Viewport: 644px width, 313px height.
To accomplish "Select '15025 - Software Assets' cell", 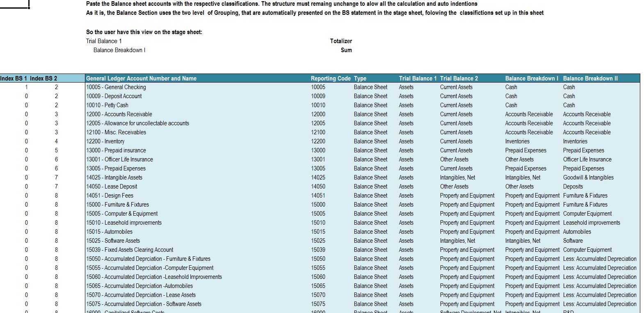I will coord(113,241).
